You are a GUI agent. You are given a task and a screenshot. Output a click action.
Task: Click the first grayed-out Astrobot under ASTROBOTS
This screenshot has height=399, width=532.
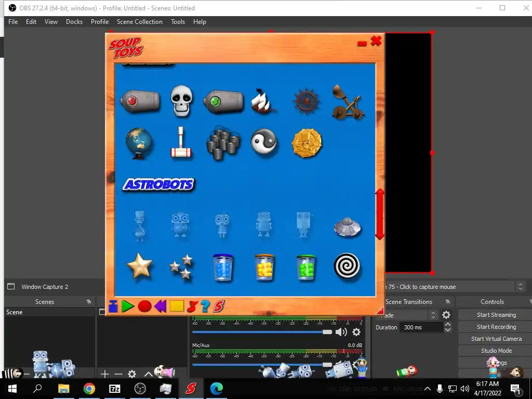pyautogui.click(x=139, y=226)
